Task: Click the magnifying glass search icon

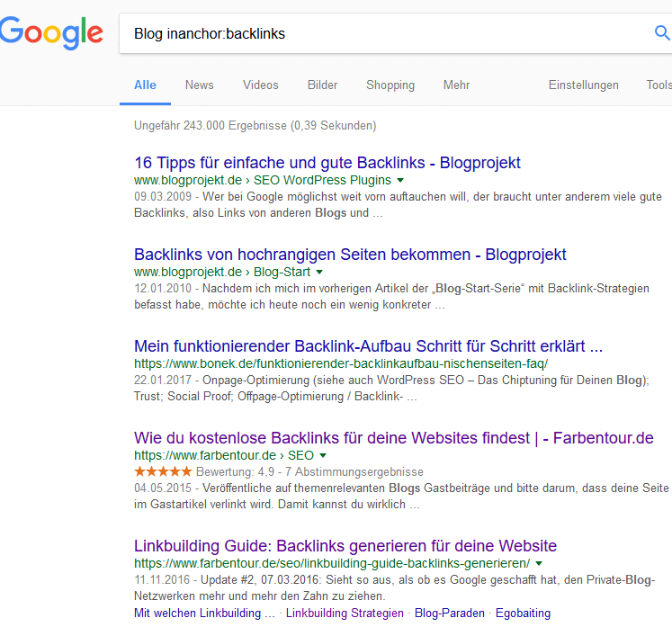Action: [x=662, y=32]
